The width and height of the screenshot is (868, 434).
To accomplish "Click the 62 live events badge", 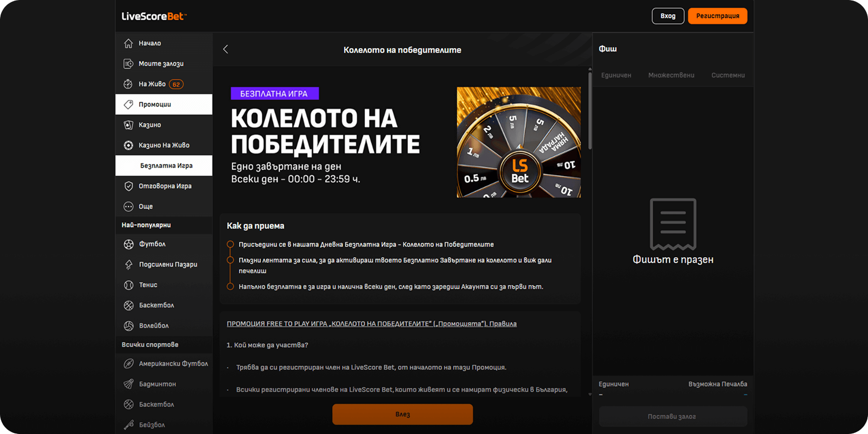I will click(176, 84).
